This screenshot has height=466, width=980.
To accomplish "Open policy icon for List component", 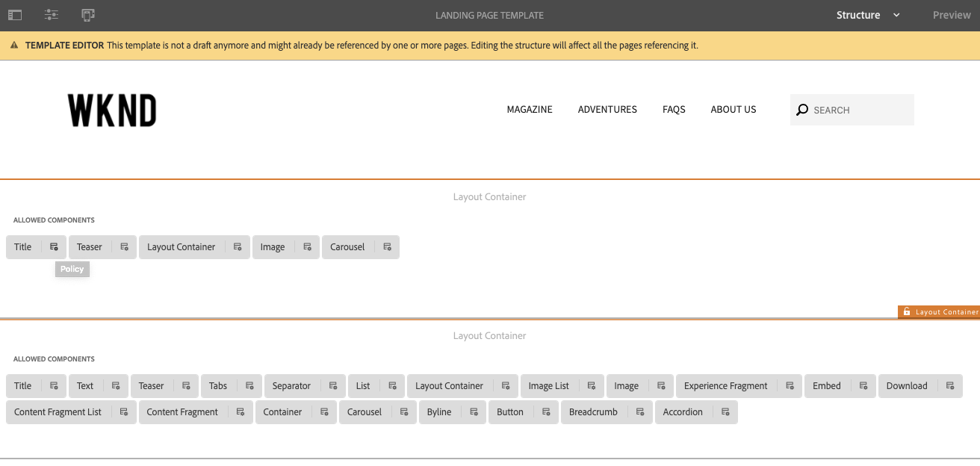I will tap(392, 386).
